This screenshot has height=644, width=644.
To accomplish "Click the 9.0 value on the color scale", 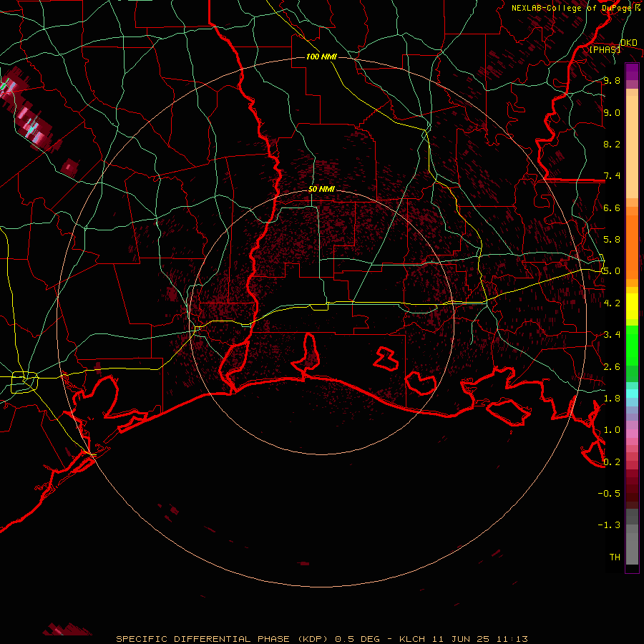I will (612, 112).
